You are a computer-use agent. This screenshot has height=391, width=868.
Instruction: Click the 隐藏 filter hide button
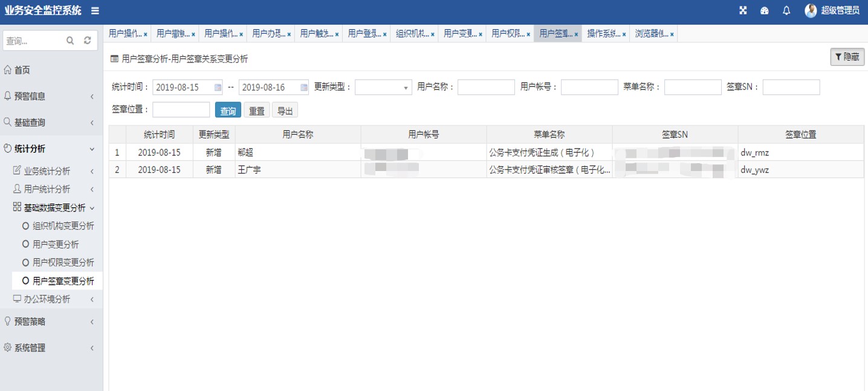point(847,57)
